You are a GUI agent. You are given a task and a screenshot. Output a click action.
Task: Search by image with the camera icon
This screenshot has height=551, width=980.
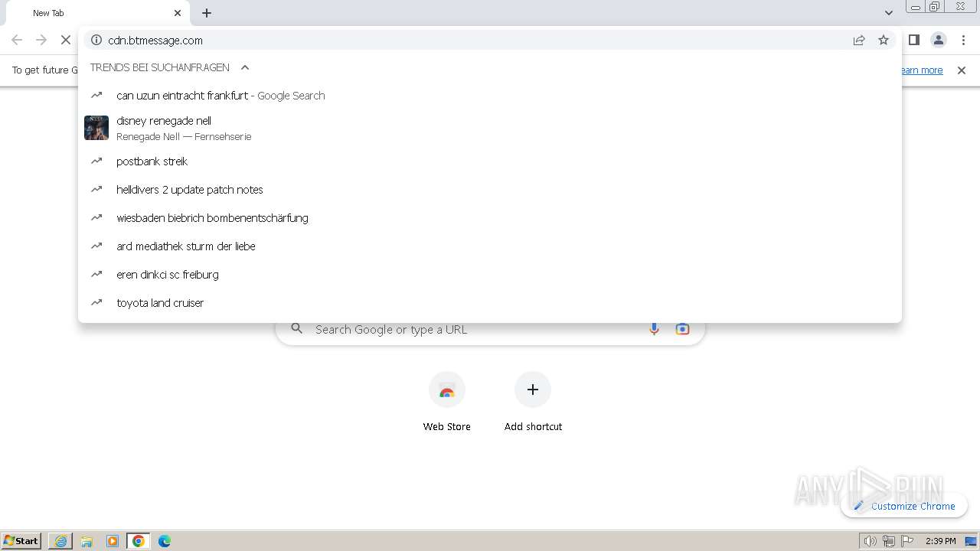682,329
